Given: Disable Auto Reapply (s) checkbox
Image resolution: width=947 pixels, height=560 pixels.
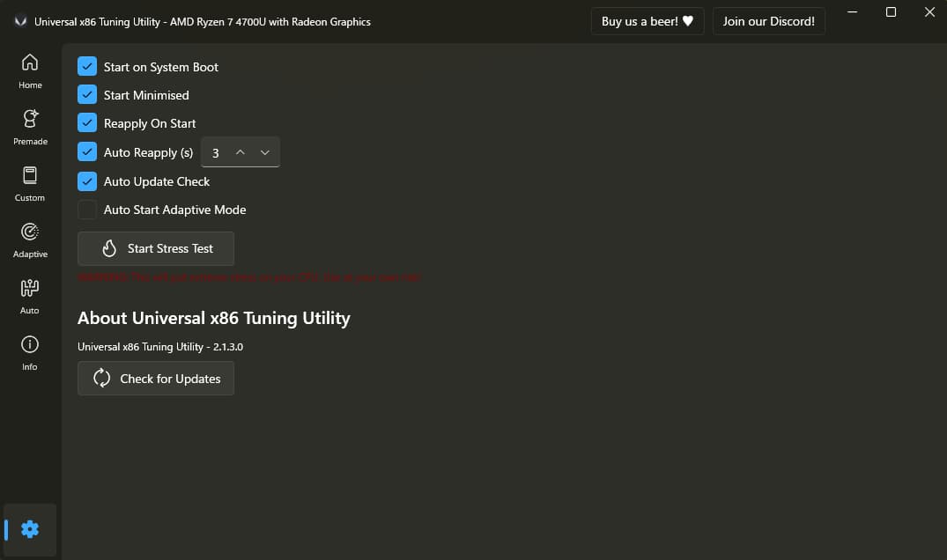Looking at the screenshot, I should click(87, 152).
